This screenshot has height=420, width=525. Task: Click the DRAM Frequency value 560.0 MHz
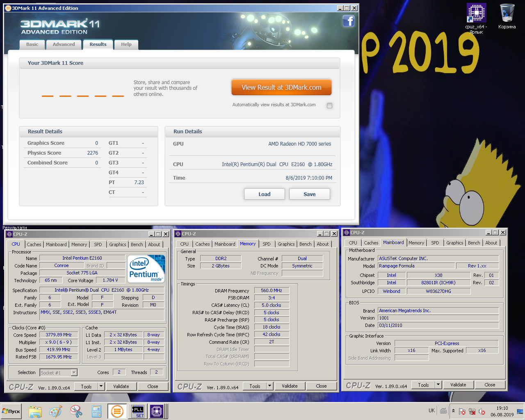point(272,290)
